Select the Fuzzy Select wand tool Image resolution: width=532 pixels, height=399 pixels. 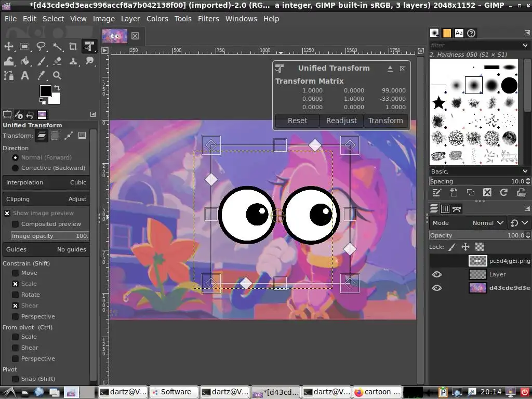(x=57, y=46)
